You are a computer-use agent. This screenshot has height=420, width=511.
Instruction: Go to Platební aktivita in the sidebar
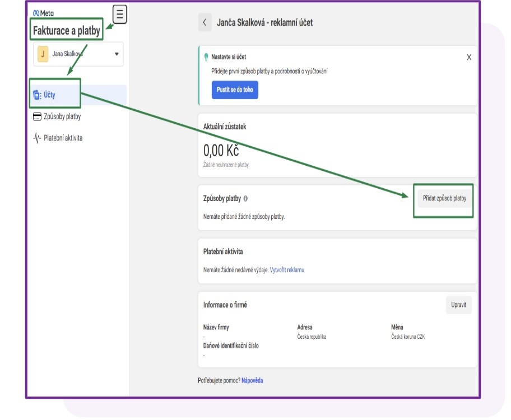63,138
